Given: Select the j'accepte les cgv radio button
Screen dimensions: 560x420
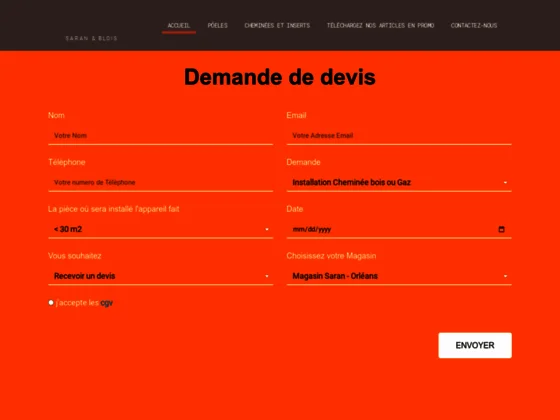Looking at the screenshot, I should 51,302.
